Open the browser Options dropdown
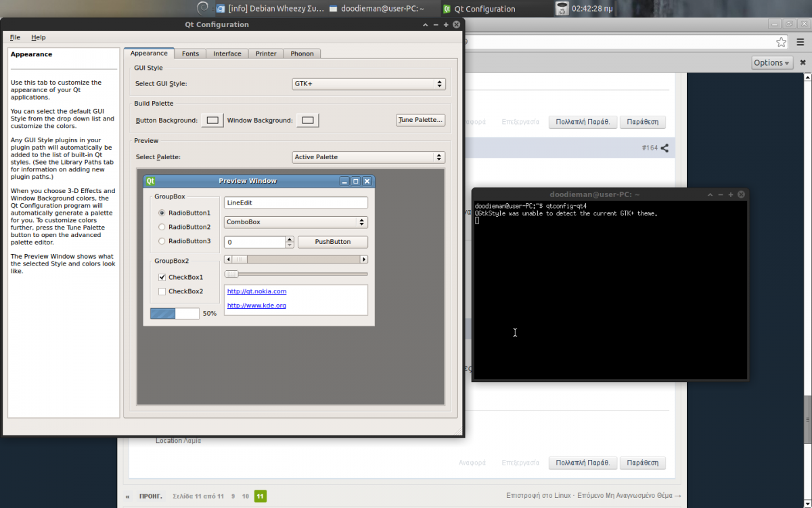 click(772, 62)
